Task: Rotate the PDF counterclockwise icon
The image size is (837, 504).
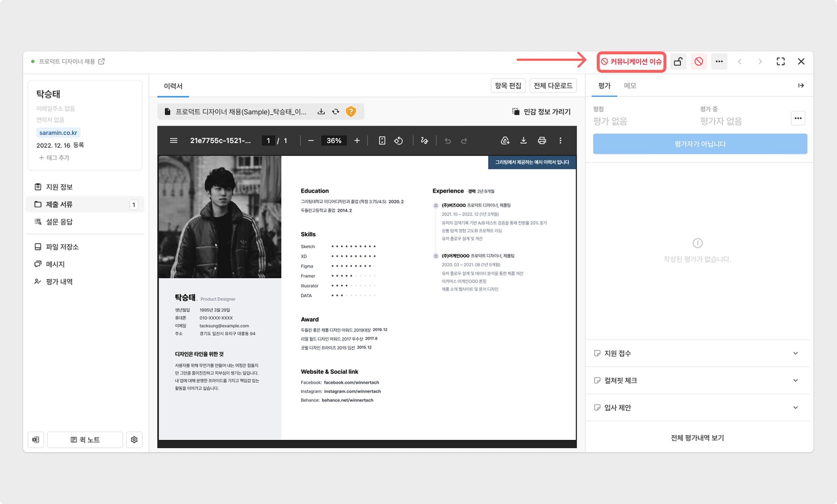Action: [x=399, y=140]
